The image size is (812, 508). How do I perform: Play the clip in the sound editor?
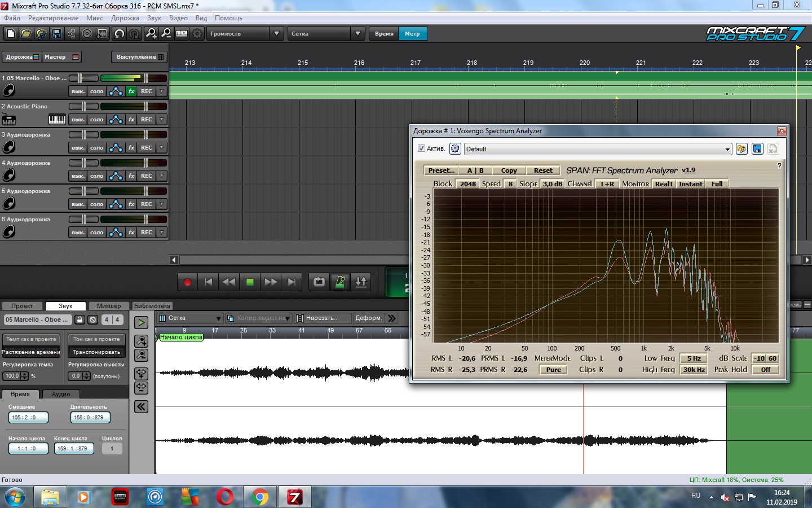pyautogui.click(x=141, y=322)
